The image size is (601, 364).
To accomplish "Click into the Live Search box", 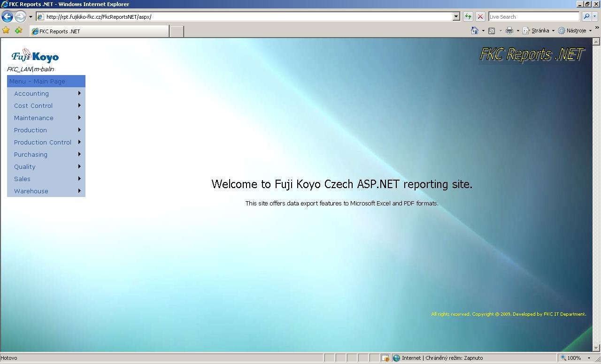I will [x=534, y=16].
